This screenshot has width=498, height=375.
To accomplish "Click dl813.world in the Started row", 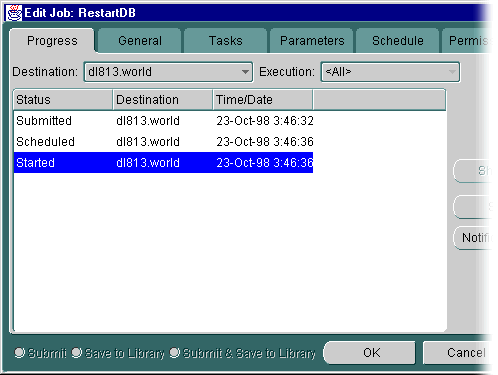I will (148, 163).
